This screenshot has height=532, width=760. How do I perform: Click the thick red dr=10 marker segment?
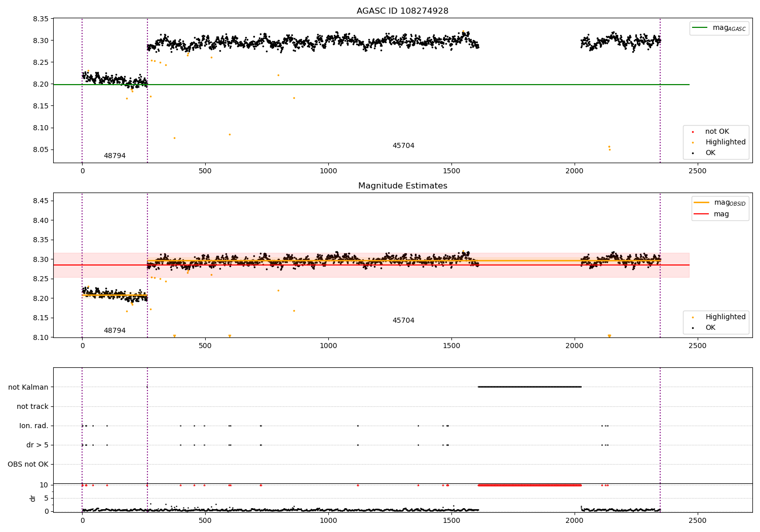coord(529,485)
